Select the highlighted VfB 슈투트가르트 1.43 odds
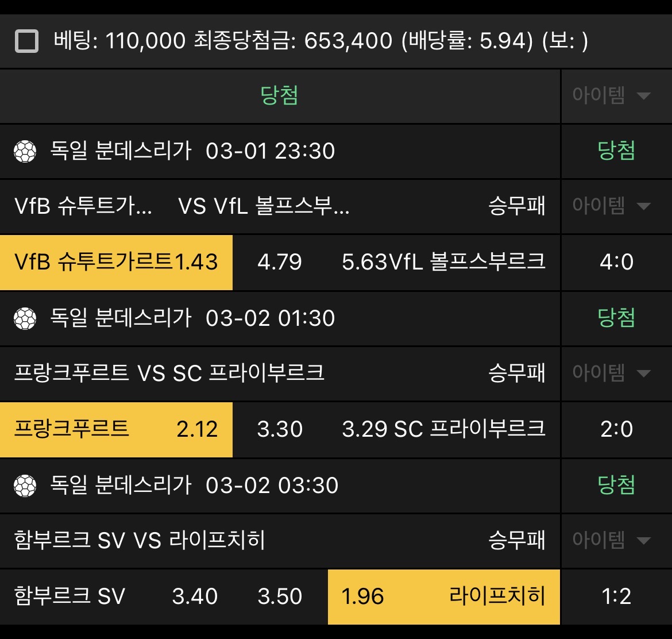Screen dimensions: 672x639 pos(115,263)
